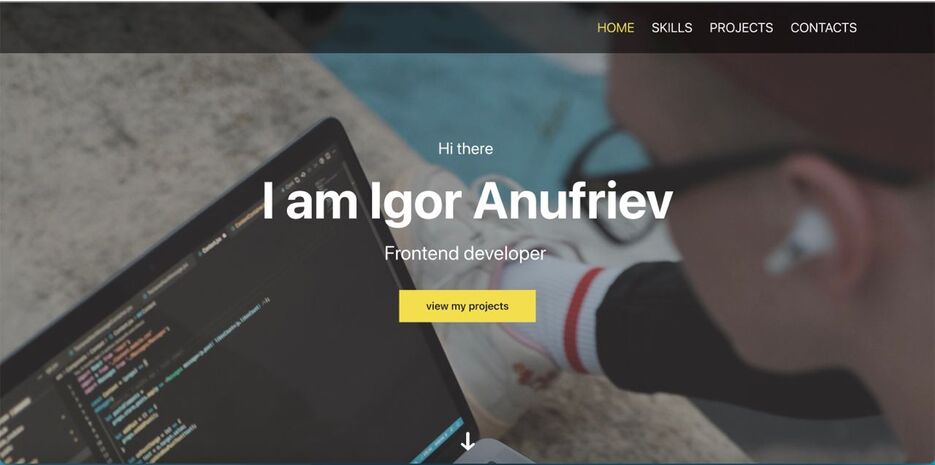Go to the SKILLS section
The width and height of the screenshot is (935, 465).
[671, 27]
